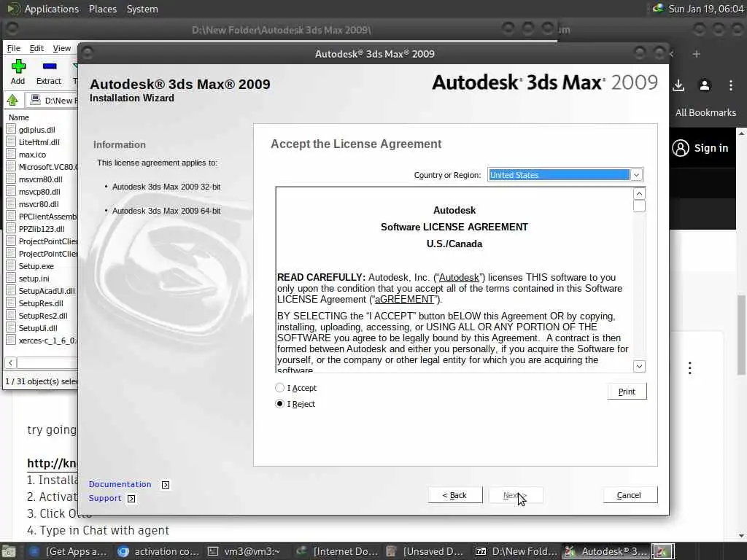The image size is (747, 560).
Task: Open the Country or Region dropdown arrow
Action: click(x=636, y=175)
